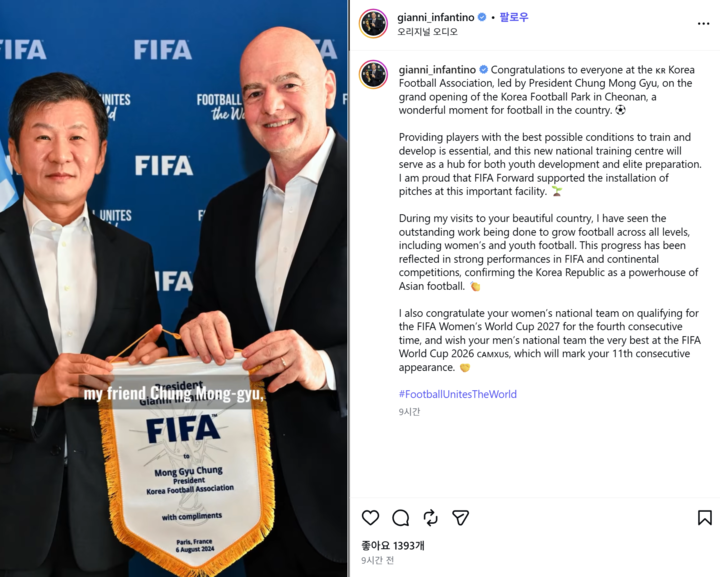Image resolution: width=720 pixels, height=577 pixels.
Task: Open the three-dot more options menu
Action: [x=703, y=24]
